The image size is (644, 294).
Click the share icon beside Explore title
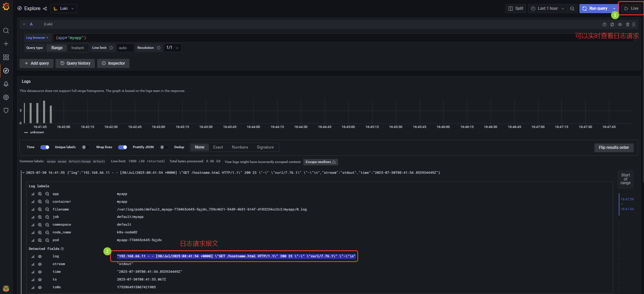(45, 8)
